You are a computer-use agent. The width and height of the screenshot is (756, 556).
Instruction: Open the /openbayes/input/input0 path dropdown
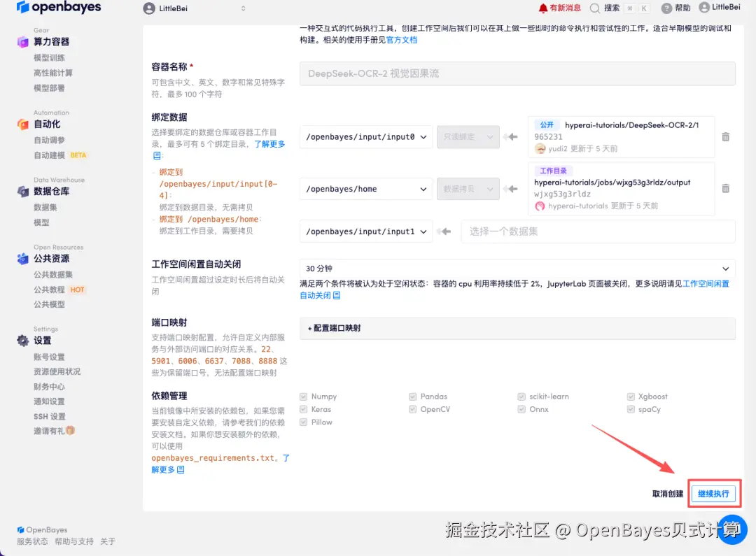[x=366, y=137]
